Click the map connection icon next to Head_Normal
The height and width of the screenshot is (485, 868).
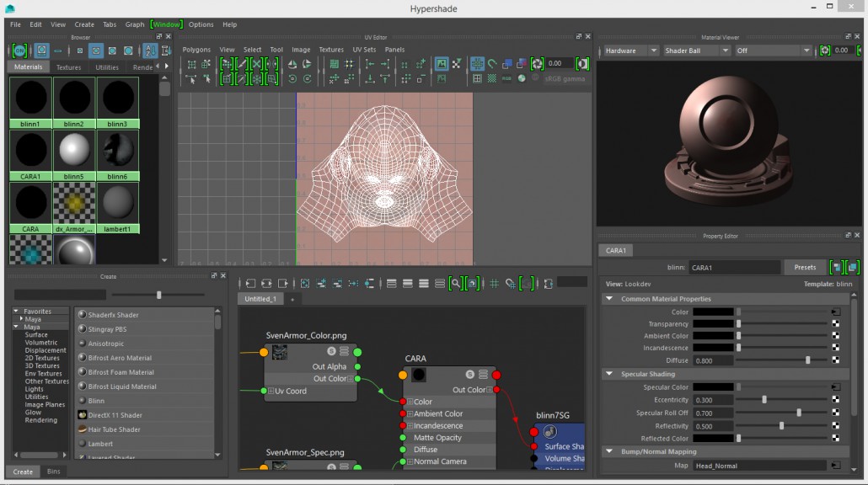coord(835,466)
